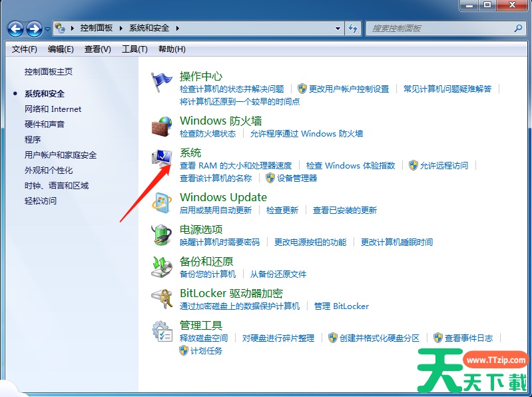Click 将计算机还原到一个较早的时间点 link
Image resolution: width=532 pixels, height=397 pixels.
pyautogui.click(x=240, y=101)
